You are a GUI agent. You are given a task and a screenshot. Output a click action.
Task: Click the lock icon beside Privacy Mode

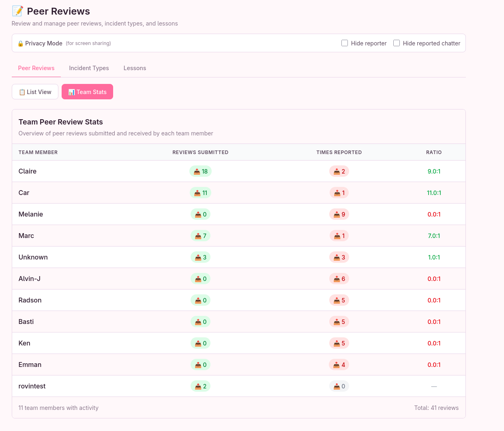pyautogui.click(x=20, y=43)
